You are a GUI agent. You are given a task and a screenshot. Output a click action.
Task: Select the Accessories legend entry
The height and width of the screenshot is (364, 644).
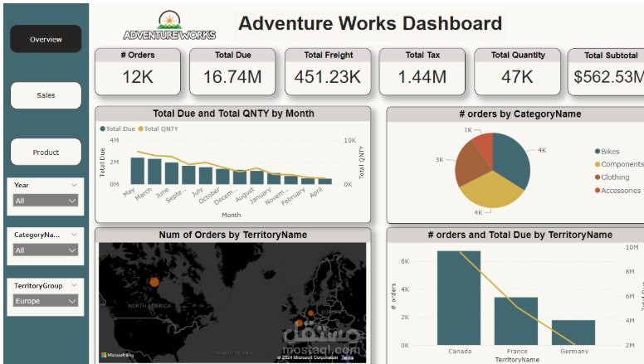click(x=617, y=191)
